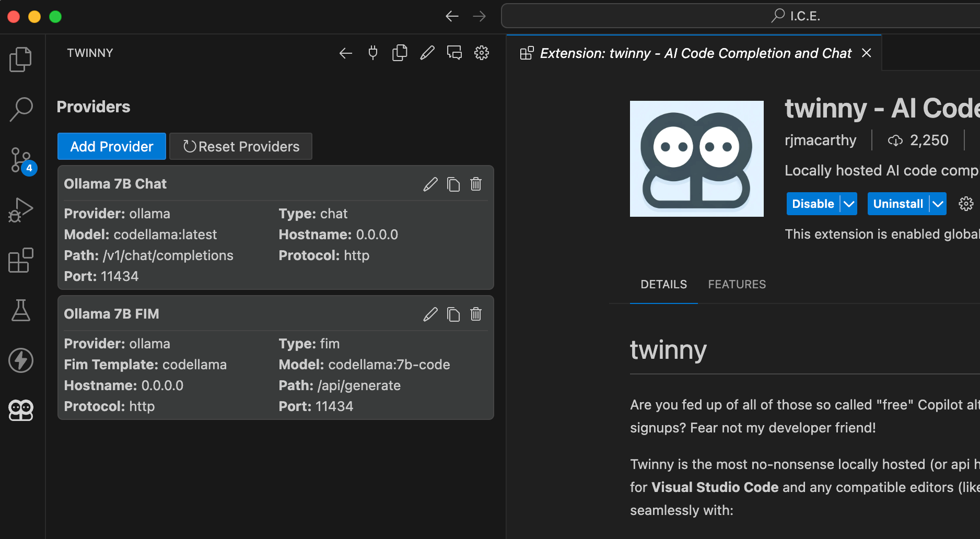Click the twinny panel copy files icon
This screenshot has width=980, height=539.
pyautogui.click(x=400, y=53)
